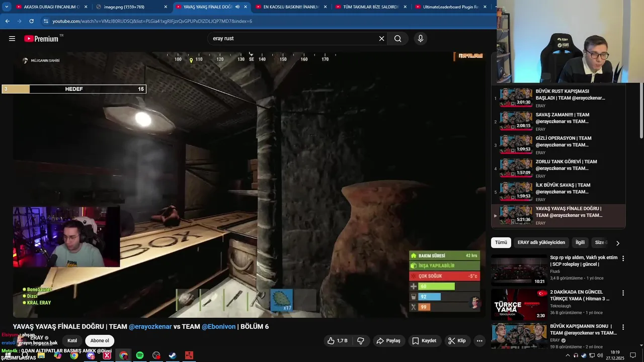644x362 pixels.
Task: Open File Explorer from the taskbar
Action: coord(41,355)
